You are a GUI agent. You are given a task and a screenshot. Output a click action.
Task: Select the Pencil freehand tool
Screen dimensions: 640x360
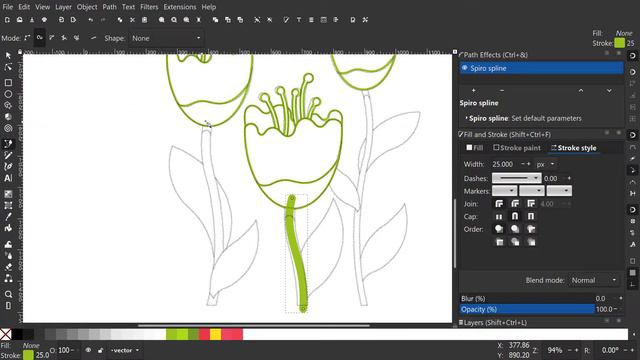pos(8,155)
